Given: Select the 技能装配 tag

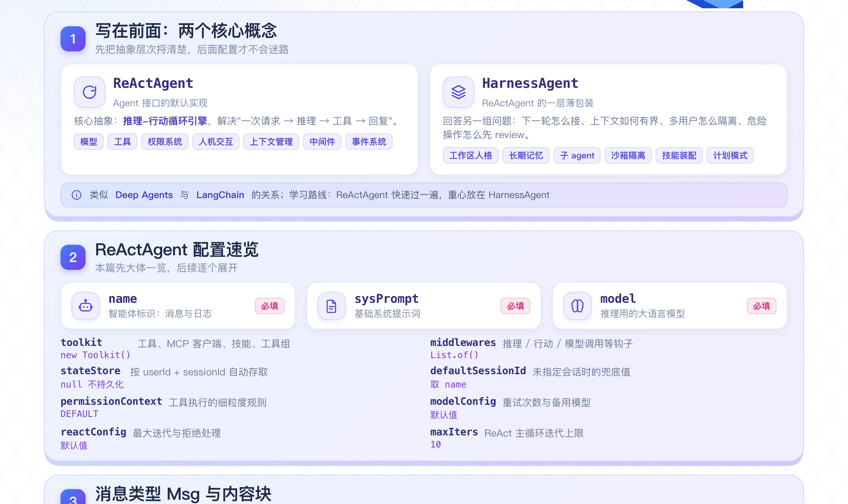Looking at the screenshot, I should 679,155.
